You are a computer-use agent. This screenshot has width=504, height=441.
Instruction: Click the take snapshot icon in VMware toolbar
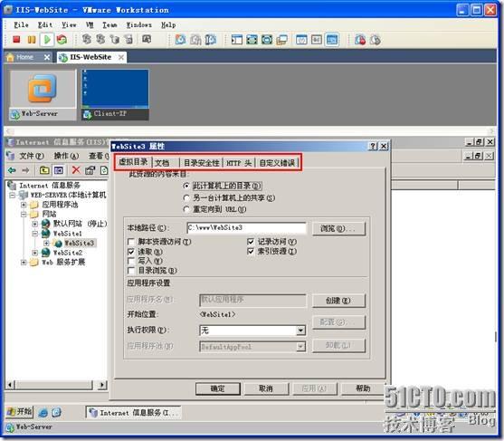(x=180, y=40)
